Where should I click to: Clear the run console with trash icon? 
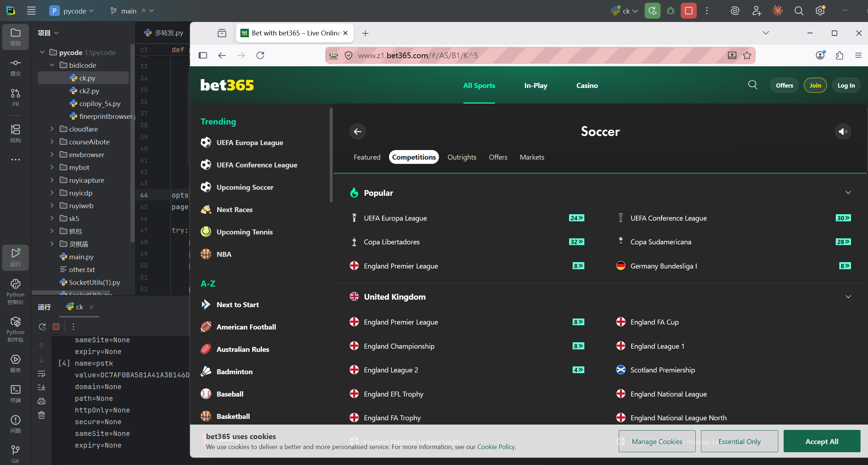41,415
